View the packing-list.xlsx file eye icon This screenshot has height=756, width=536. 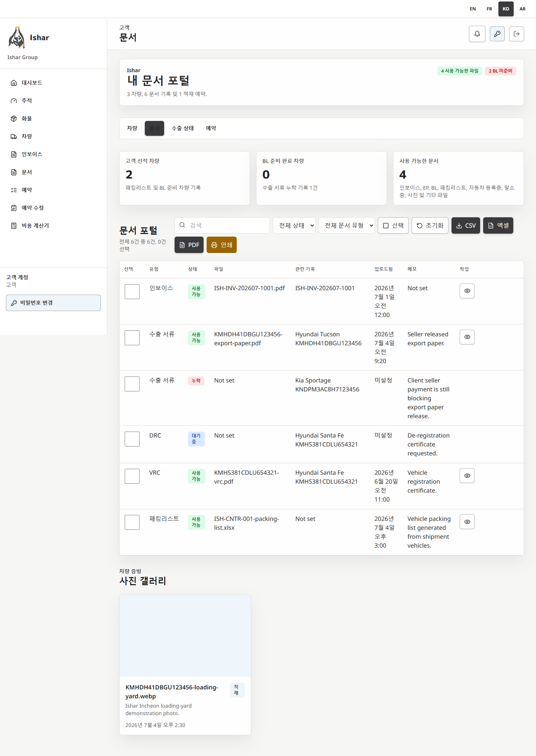click(467, 522)
